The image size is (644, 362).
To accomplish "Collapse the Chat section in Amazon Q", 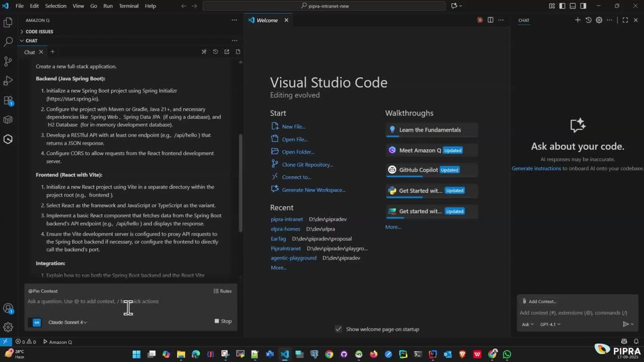I will (x=31, y=41).
